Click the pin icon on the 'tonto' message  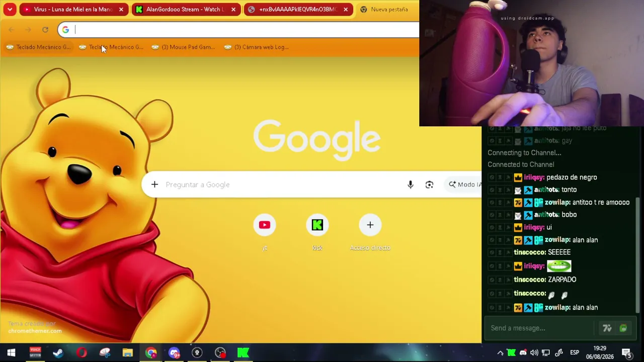coord(508,190)
